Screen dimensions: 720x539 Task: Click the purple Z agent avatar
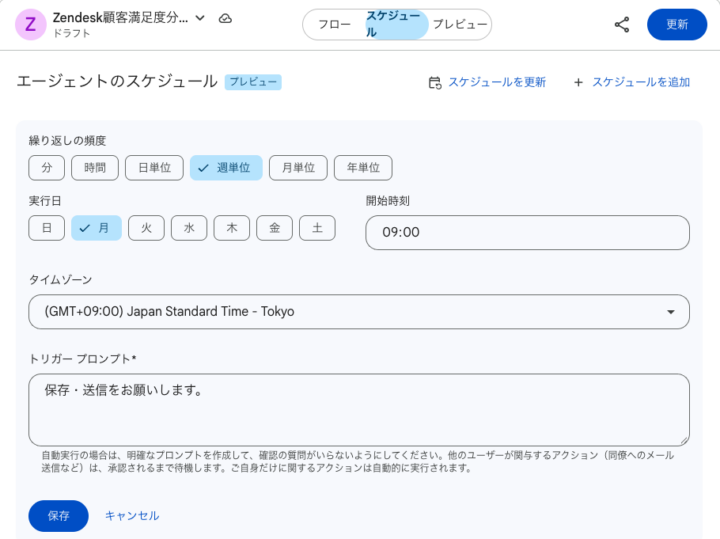point(31,24)
